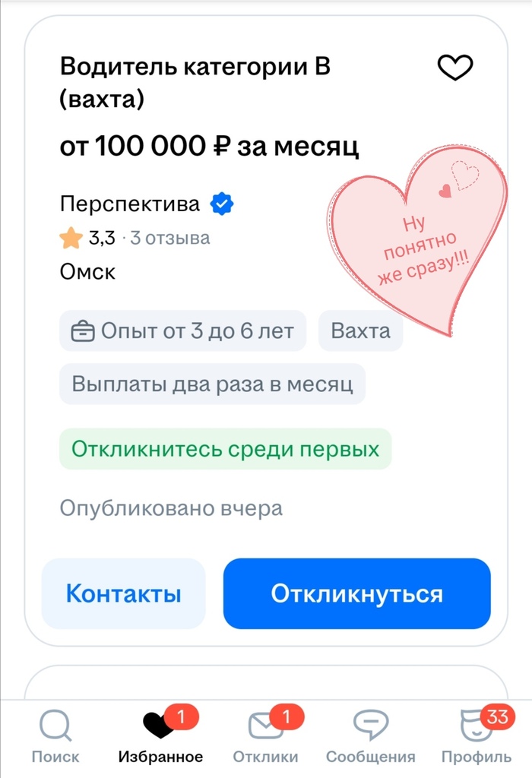This screenshot has height=778, width=532.
Task: Select the Вахта tag chip
Action: (x=360, y=331)
